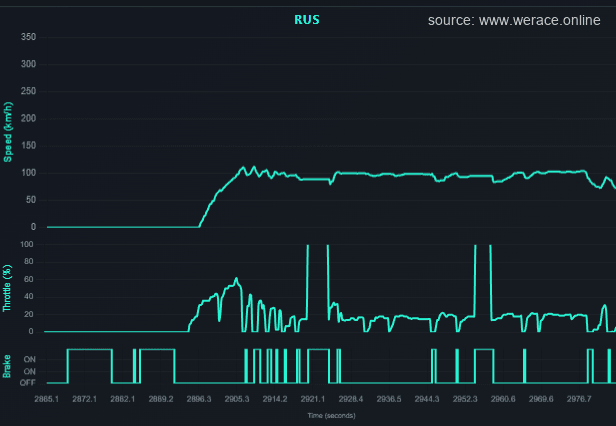Click the OFF label on Brake axis
616x426 pixels.
tap(27, 383)
